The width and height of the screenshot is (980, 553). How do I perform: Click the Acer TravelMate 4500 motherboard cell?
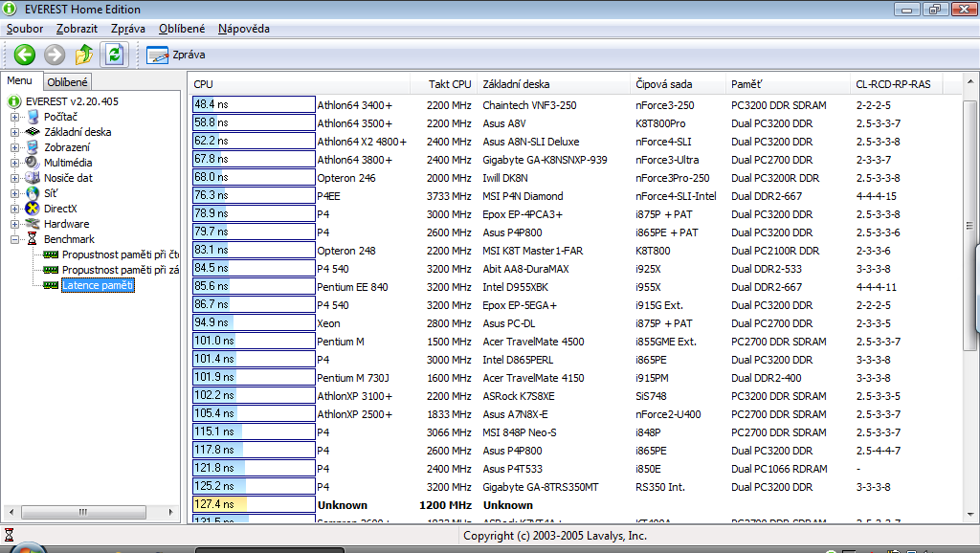point(533,342)
